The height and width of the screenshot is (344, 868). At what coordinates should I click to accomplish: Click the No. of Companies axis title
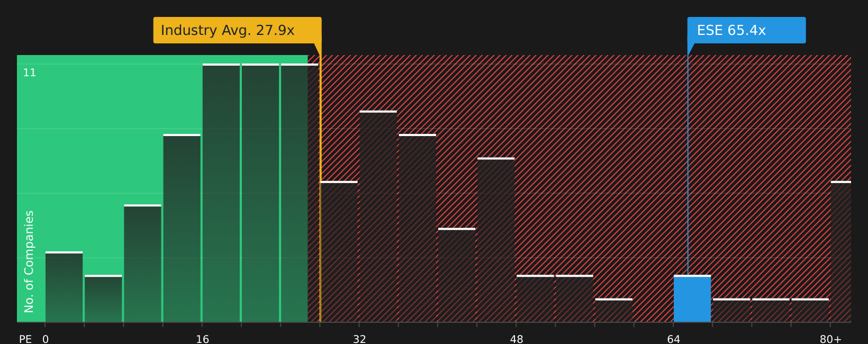tap(29, 261)
